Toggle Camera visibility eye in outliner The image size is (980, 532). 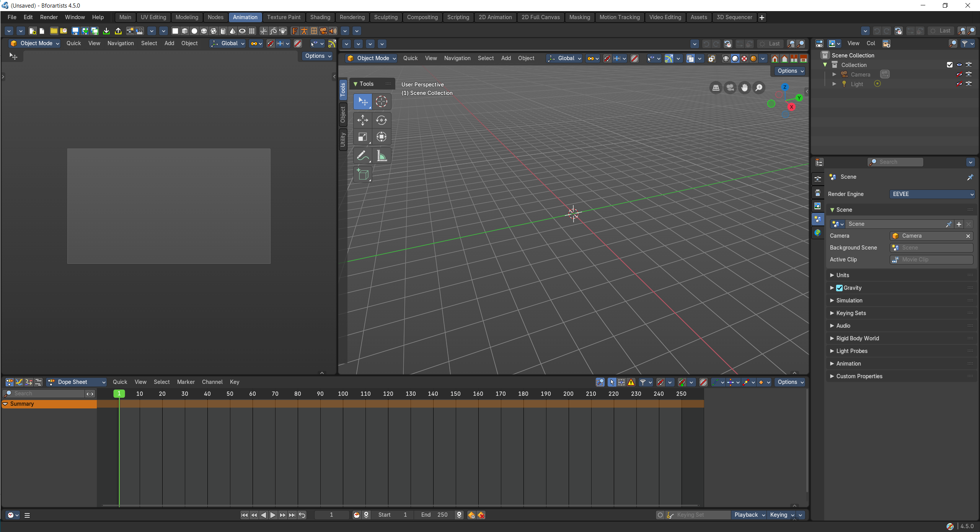[x=959, y=74]
